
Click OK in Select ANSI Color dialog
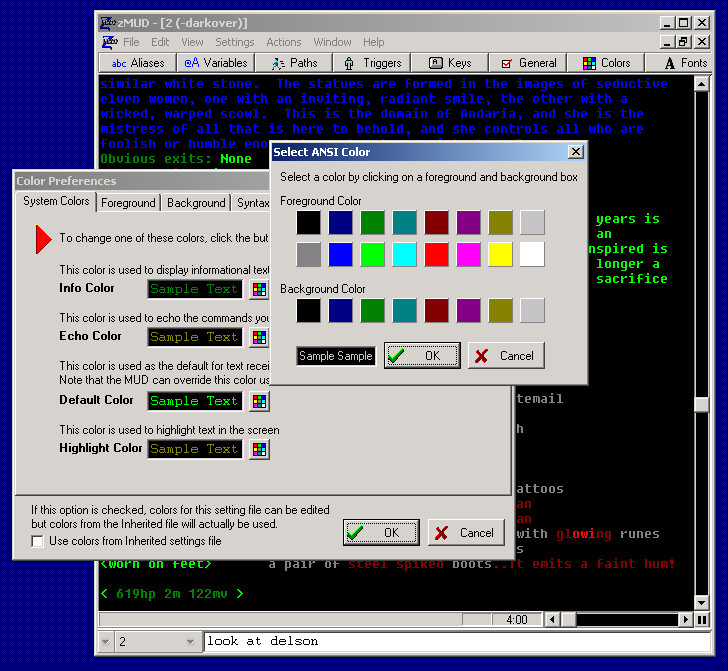tap(422, 356)
